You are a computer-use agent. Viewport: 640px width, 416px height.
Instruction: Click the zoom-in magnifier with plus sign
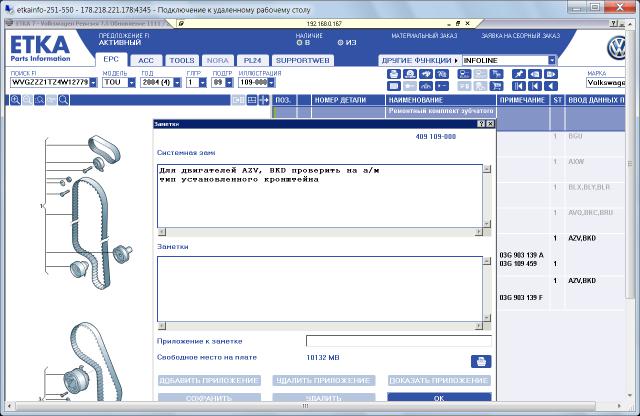click(x=16, y=100)
